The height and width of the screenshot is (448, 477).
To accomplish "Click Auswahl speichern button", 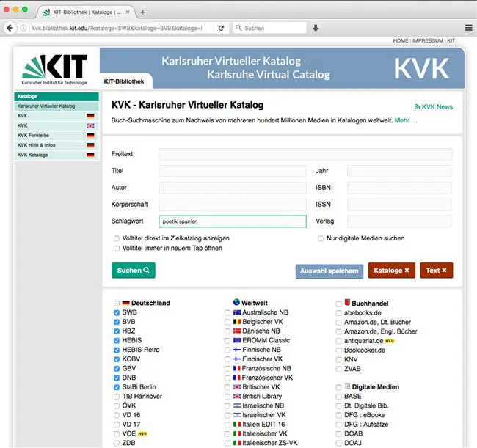I will [329, 271].
